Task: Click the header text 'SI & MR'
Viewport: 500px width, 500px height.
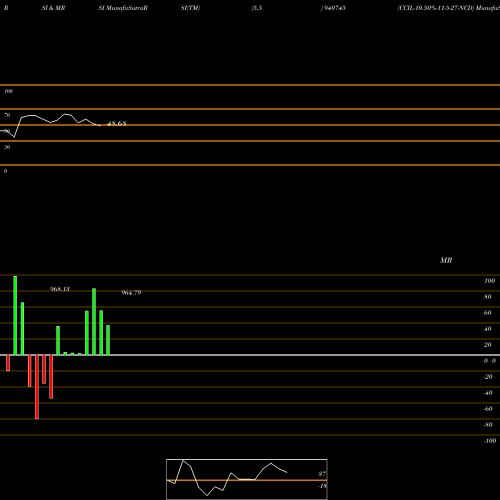Action: pos(53,8)
